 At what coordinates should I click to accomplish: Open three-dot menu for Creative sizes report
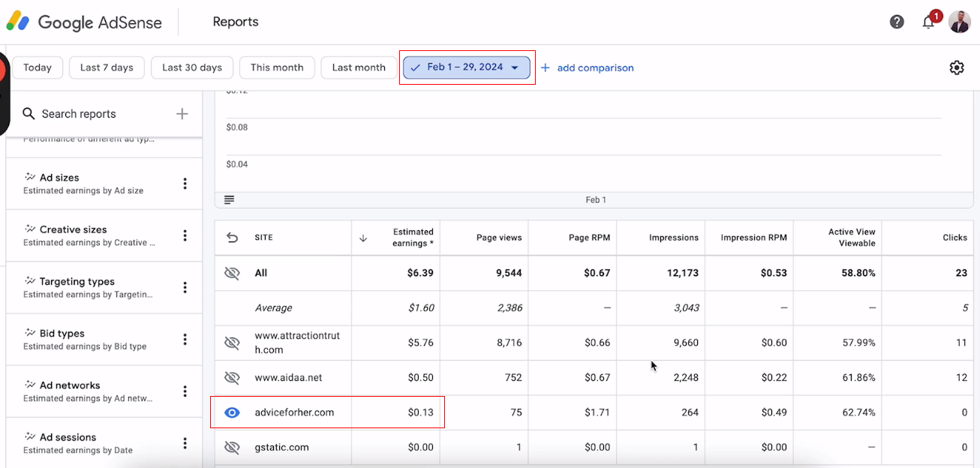point(185,235)
